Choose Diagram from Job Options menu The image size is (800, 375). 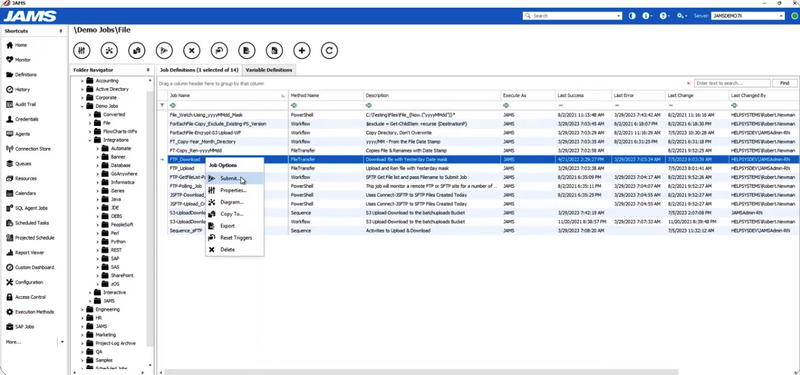[x=235, y=202]
